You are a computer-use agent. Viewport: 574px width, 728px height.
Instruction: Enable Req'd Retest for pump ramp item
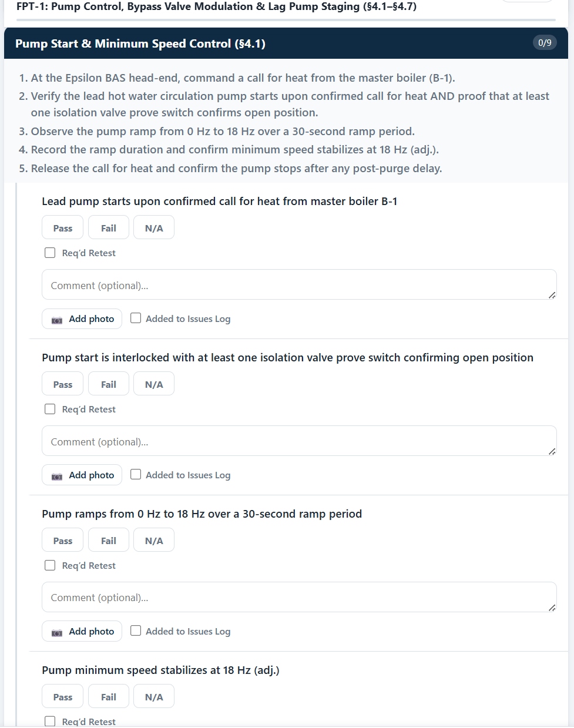click(x=51, y=565)
